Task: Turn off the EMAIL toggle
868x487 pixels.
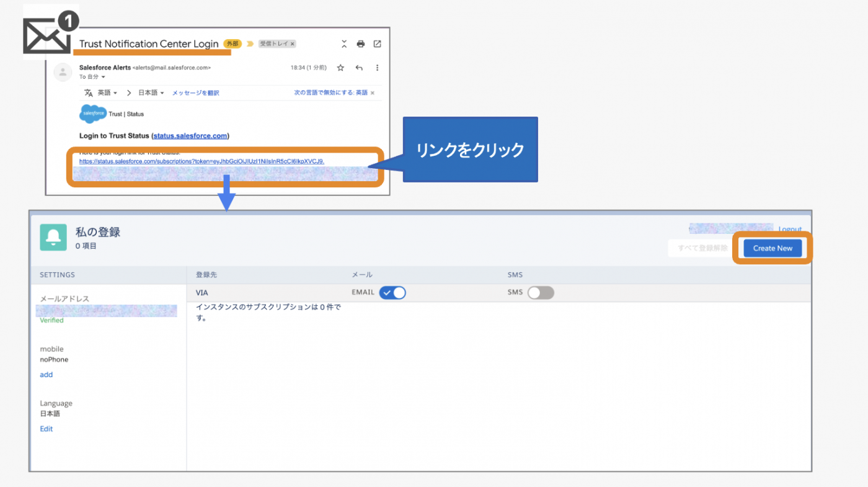Action: 392,293
